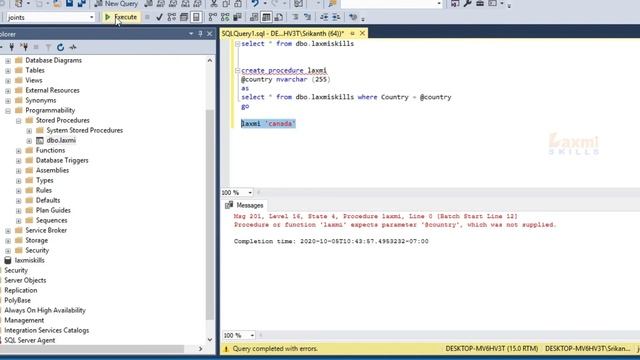Open the query editor zoom 100 % dropdown
The width and height of the screenshot is (640, 360).
click(250, 193)
